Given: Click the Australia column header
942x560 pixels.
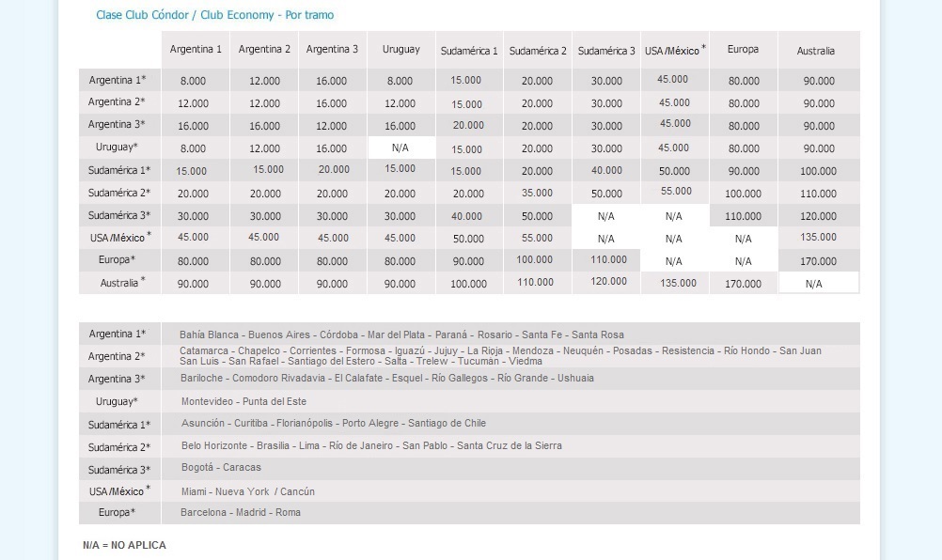Looking at the screenshot, I should pos(814,51).
